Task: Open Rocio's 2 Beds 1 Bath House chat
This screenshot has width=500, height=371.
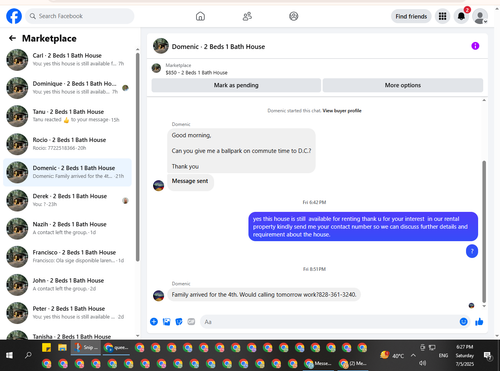Action: 68,144
